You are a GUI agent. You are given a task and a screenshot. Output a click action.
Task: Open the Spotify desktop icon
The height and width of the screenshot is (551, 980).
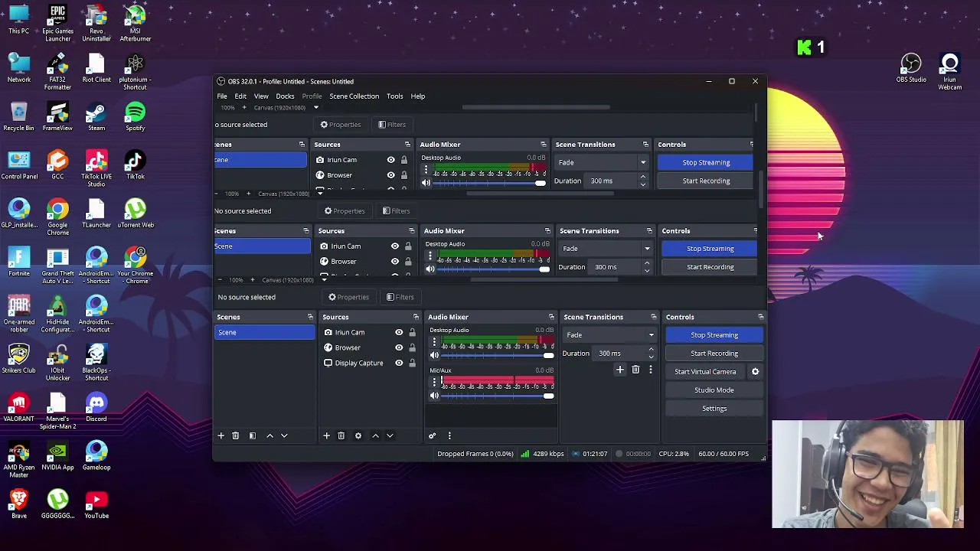[135, 116]
